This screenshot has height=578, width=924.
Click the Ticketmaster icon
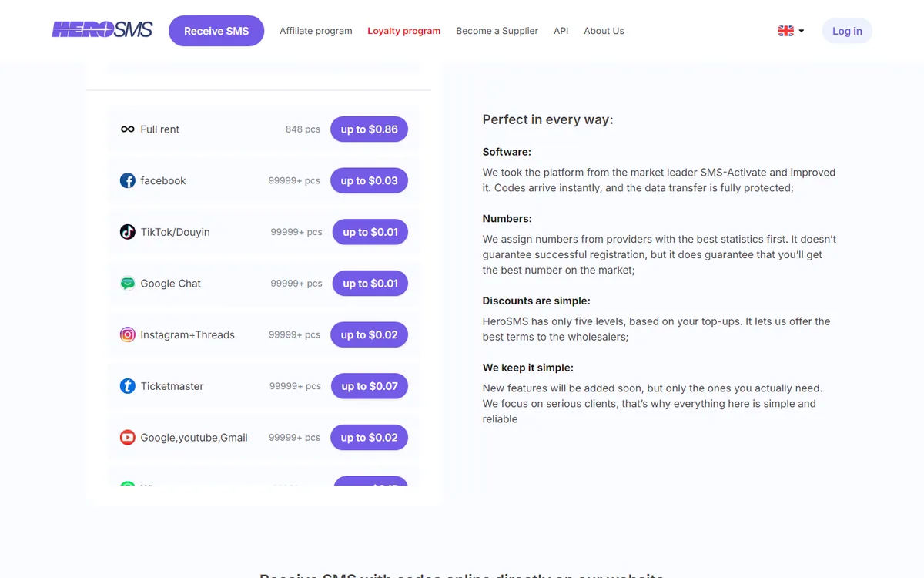128,386
